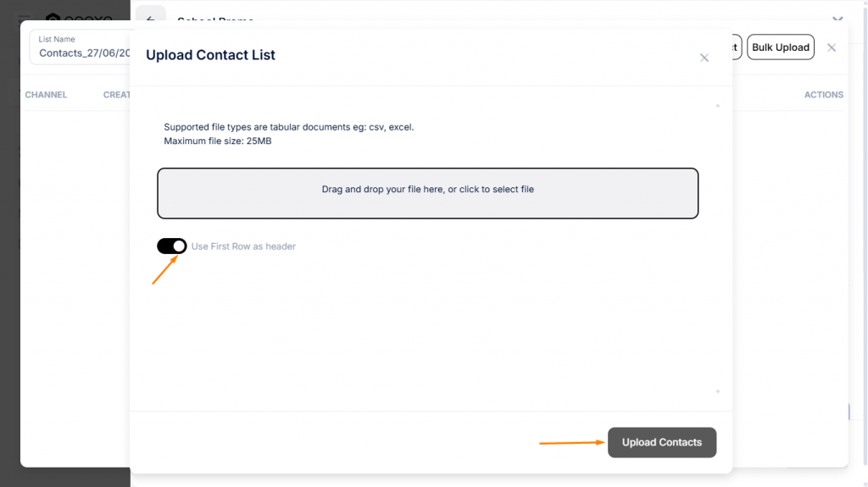868x487 pixels.
Task: Focus the List Name input field
Action: tap(83, 53)
